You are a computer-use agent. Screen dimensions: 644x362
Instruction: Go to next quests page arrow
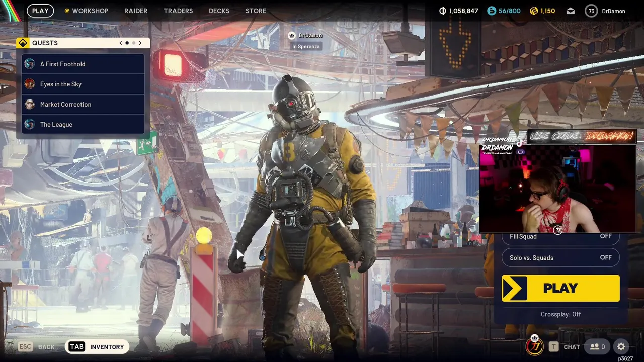pos(140,43)
